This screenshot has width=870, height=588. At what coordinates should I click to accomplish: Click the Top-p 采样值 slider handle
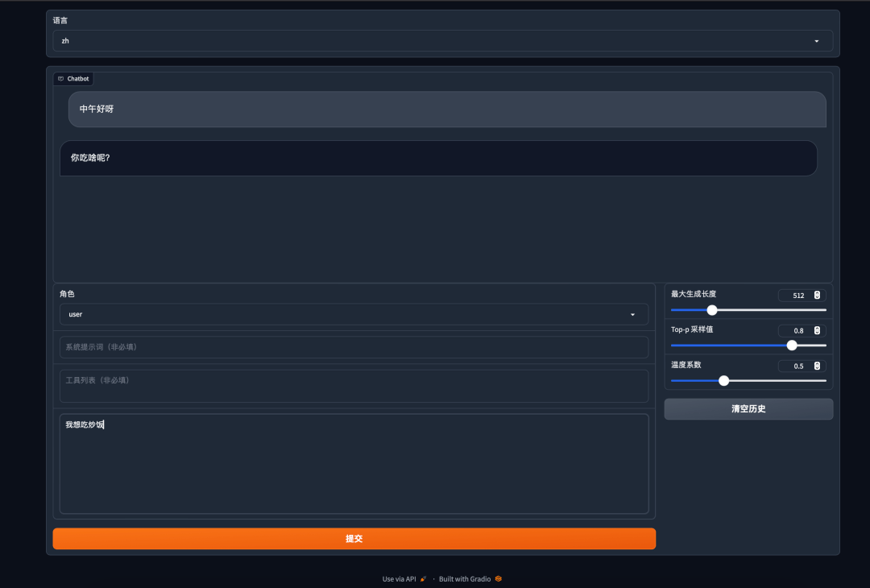(792, 346)
